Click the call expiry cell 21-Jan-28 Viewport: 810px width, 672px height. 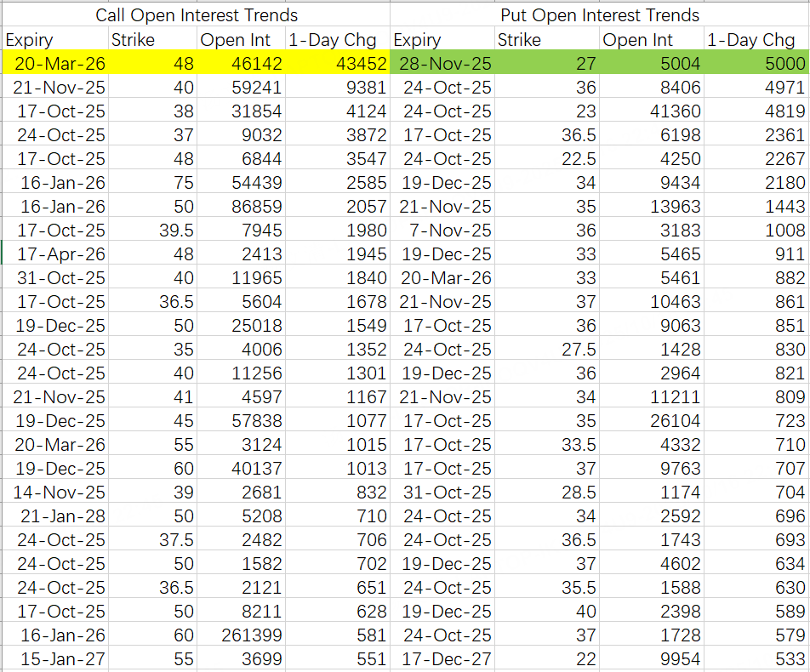pyautogui.click(x=55, y=515)
